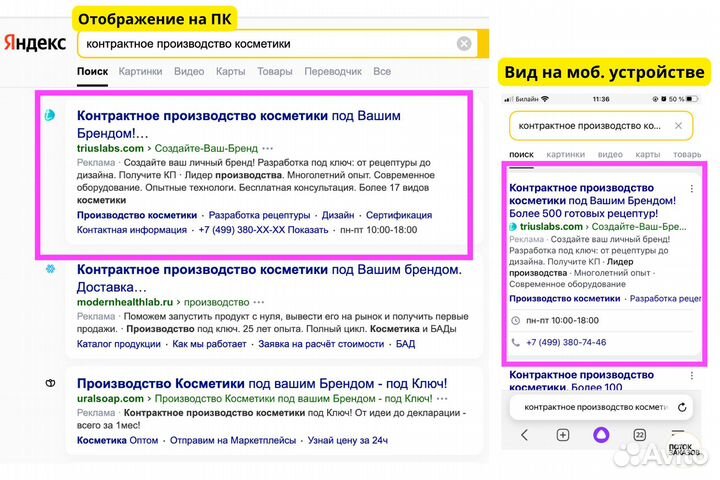720x480 pixels.
Task: Open the uralsoap.com domain link
Action: pos(110,398)
